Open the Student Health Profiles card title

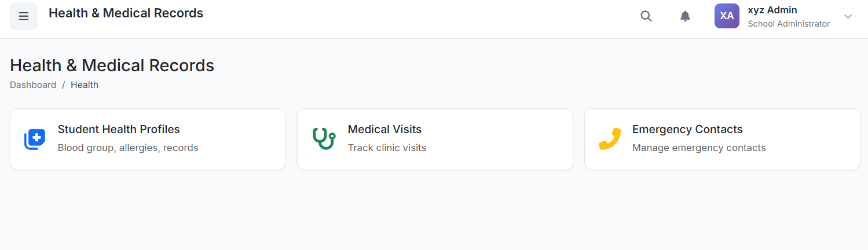pyautogui.click(x=119, y=130)
